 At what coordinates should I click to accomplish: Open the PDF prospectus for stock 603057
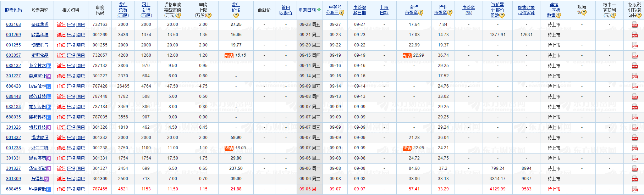634,56
